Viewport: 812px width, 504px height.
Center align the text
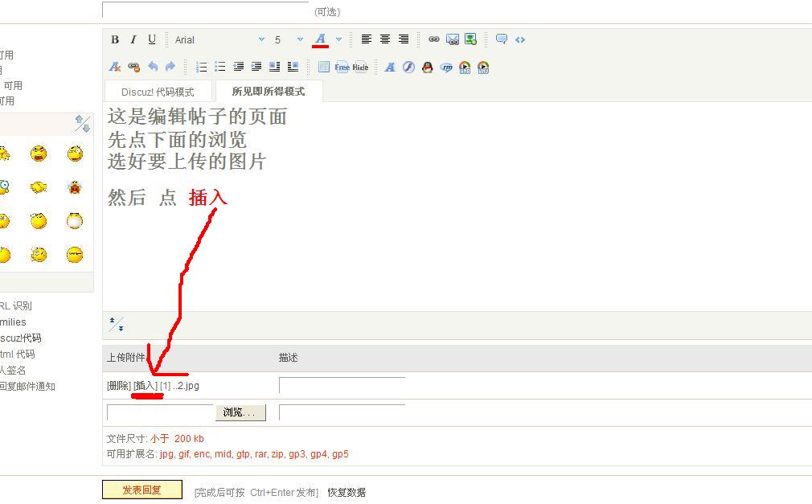click(385, 39)
